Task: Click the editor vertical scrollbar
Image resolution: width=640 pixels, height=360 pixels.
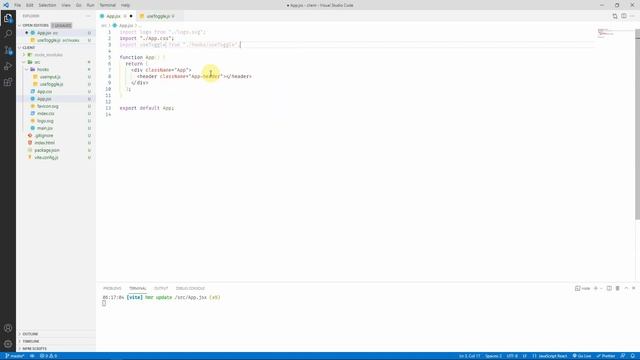Action: [637, 124]
